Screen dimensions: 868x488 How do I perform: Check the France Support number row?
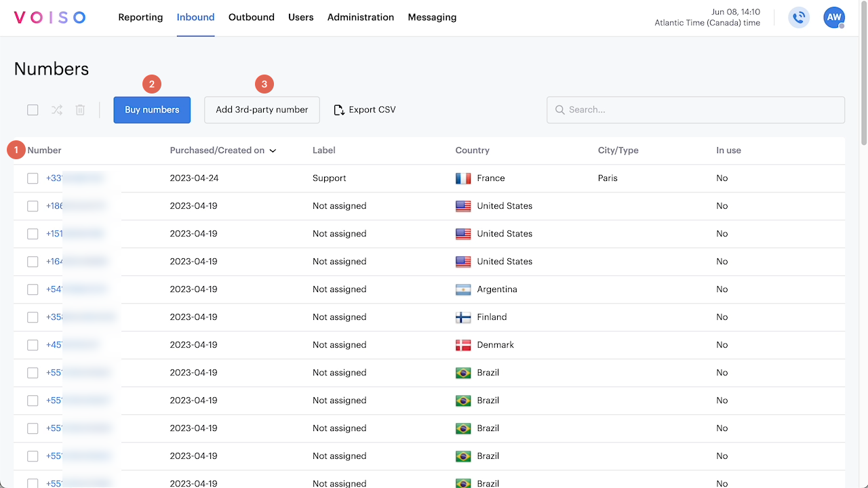[33, 178]
